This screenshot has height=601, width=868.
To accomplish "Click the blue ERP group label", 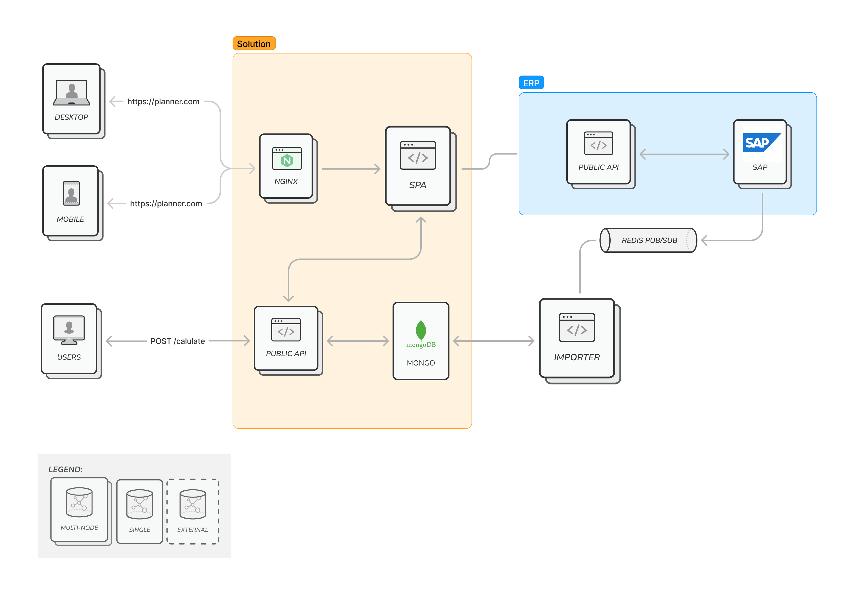I will click(531, 83).
